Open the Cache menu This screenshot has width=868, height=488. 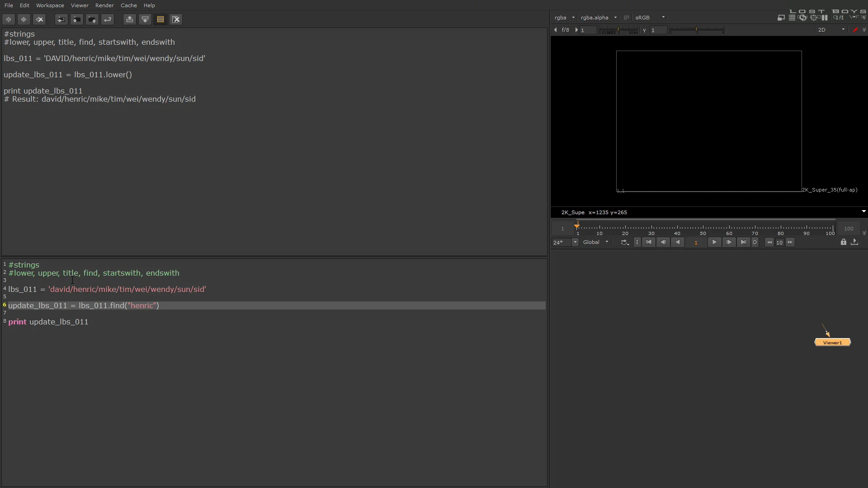pos(129,5)
